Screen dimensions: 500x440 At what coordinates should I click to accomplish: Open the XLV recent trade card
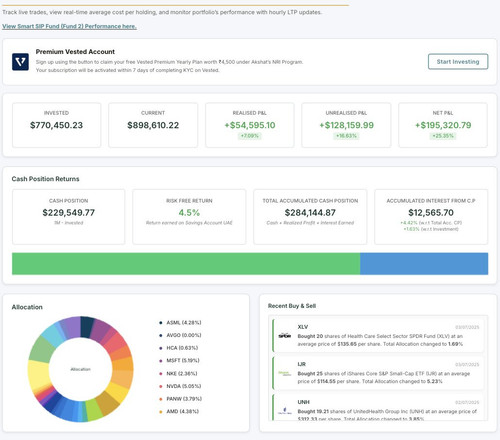378,336
